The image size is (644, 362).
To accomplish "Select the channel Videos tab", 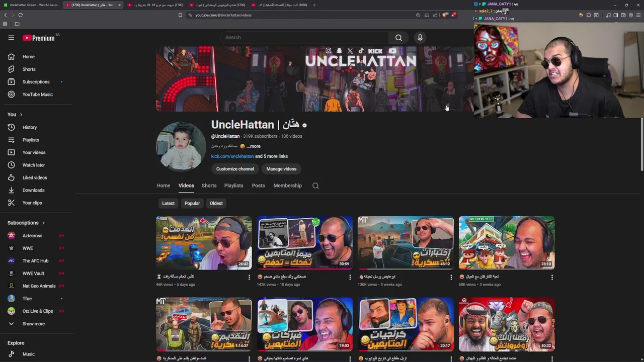I will pos(186,186).
